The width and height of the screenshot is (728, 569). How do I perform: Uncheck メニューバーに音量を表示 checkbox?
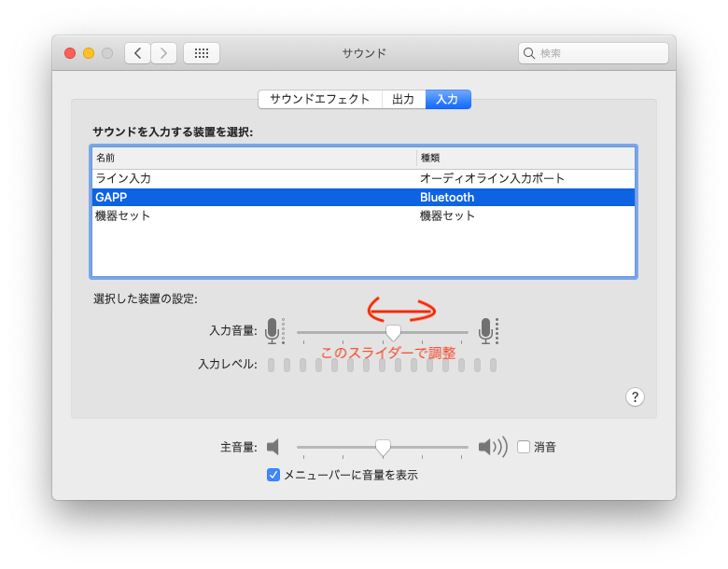(x=273, y=475)
